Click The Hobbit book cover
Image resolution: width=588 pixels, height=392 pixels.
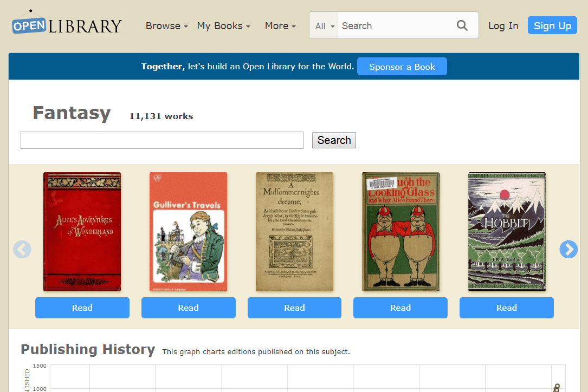(507, 232)
